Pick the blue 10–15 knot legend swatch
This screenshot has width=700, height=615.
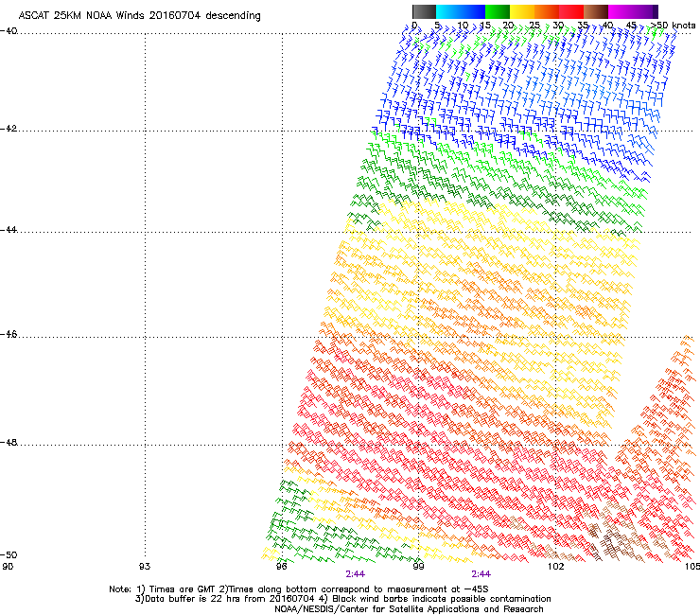pyautogui.click(x=473, y=11)
